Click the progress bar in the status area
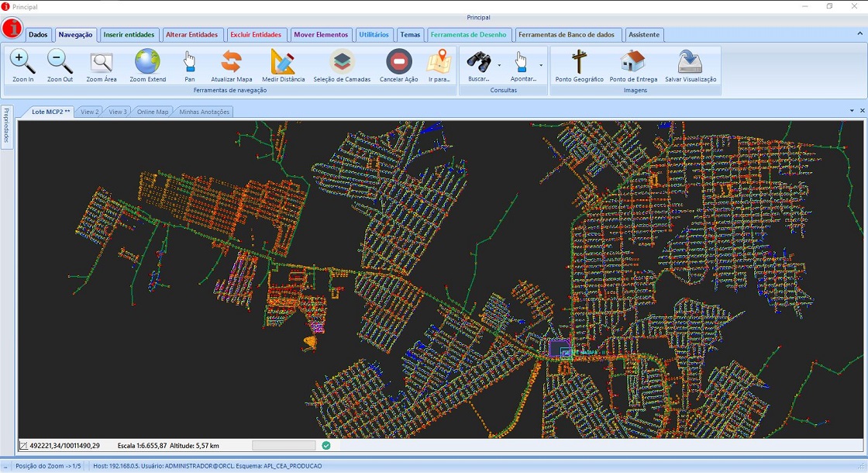 click(284, 446)
